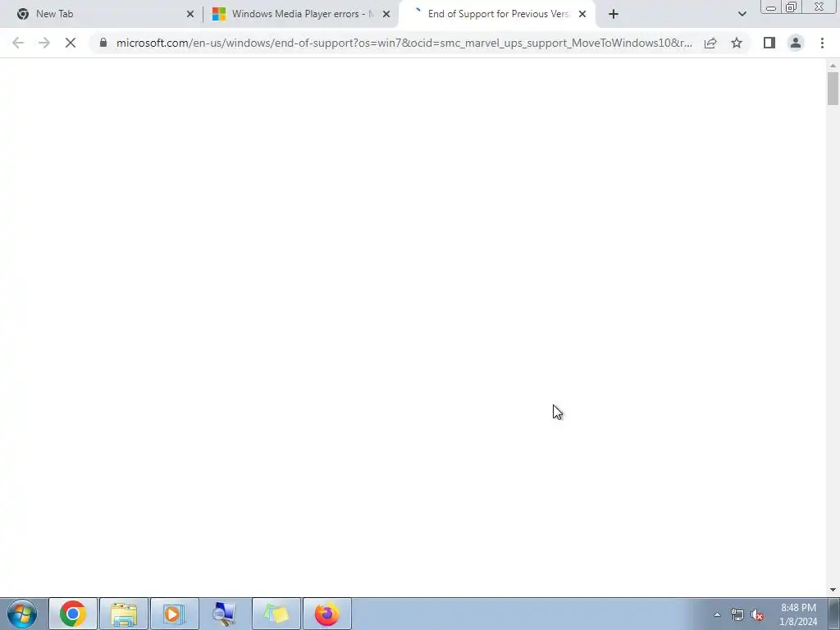Go forward with the arrow button

(44, 43)
